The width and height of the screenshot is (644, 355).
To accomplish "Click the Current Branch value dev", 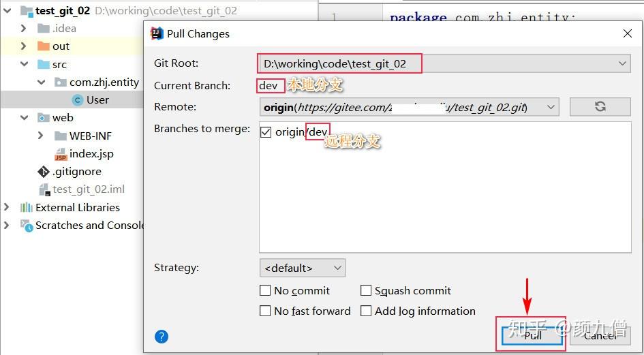I will pyautogui.click(x=269, y=86).
